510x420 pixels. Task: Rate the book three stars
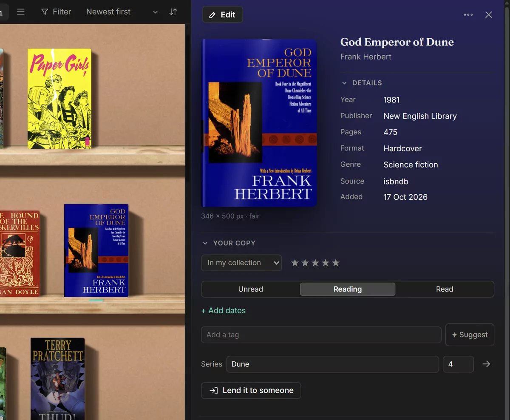pyautogui.click(x=315, y=263)
